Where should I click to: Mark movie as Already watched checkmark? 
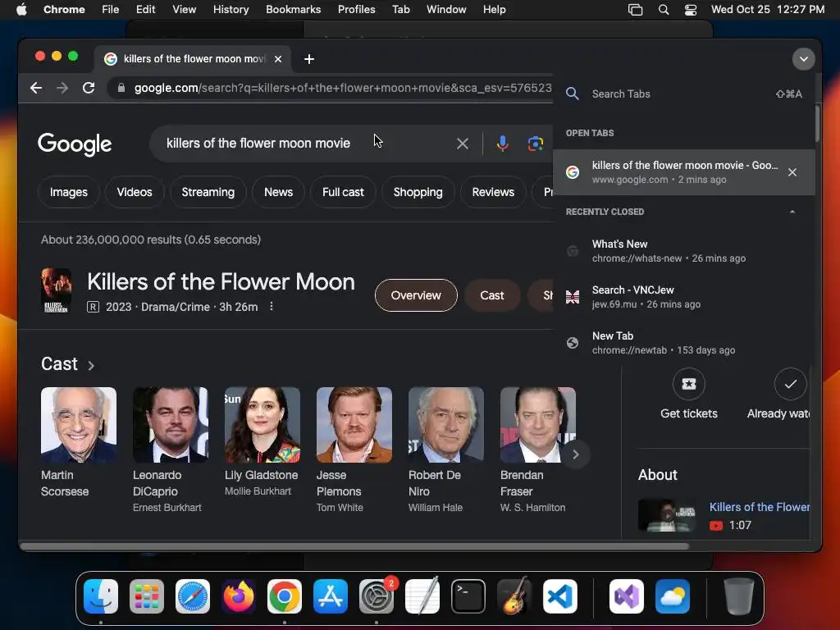(x=790, y=384)
